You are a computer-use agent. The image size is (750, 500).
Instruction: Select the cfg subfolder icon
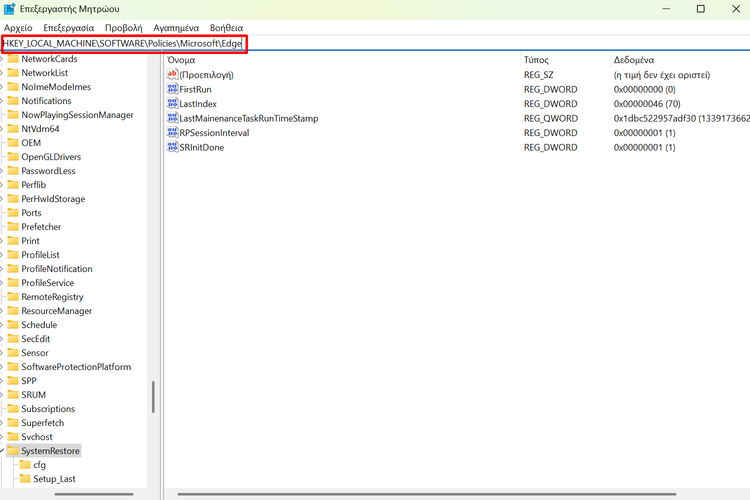pos(25,465)
